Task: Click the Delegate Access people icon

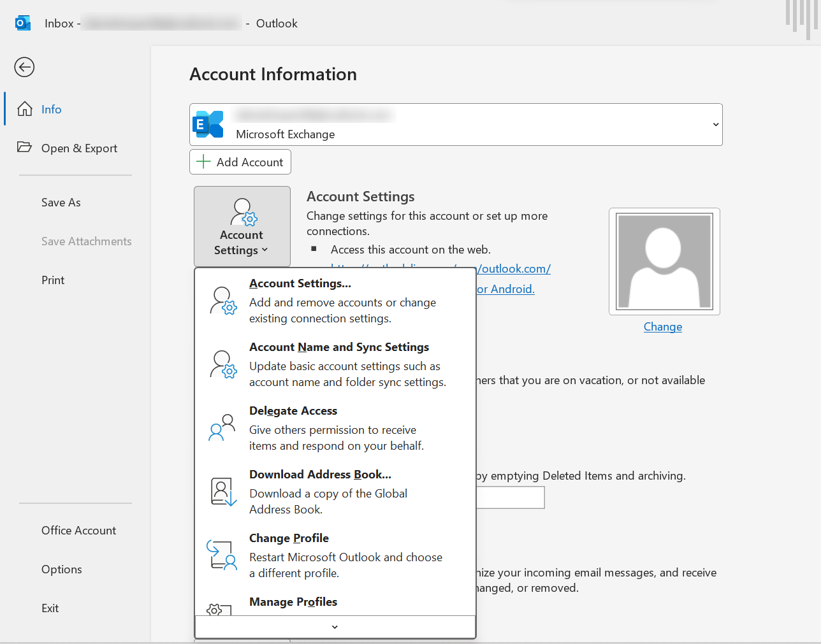Action: pyautogui.click(x=222, y=428)
